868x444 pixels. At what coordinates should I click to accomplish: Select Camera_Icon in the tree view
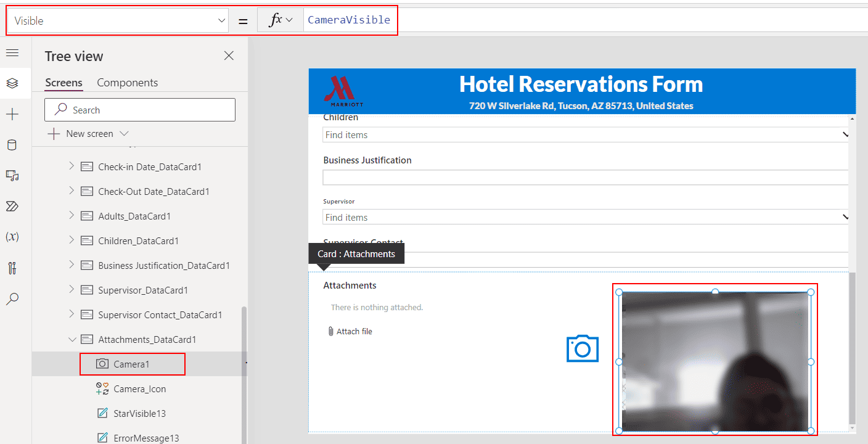point(139,388)
